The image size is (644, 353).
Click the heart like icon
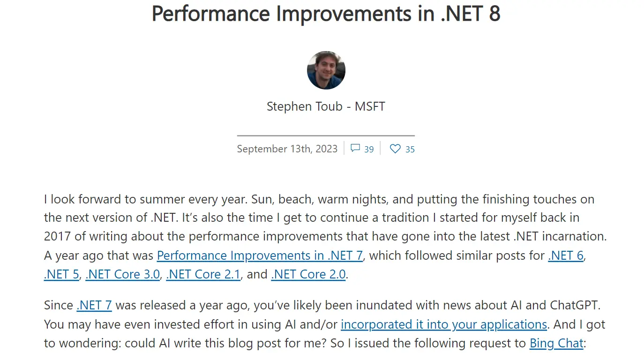point(395,149)
